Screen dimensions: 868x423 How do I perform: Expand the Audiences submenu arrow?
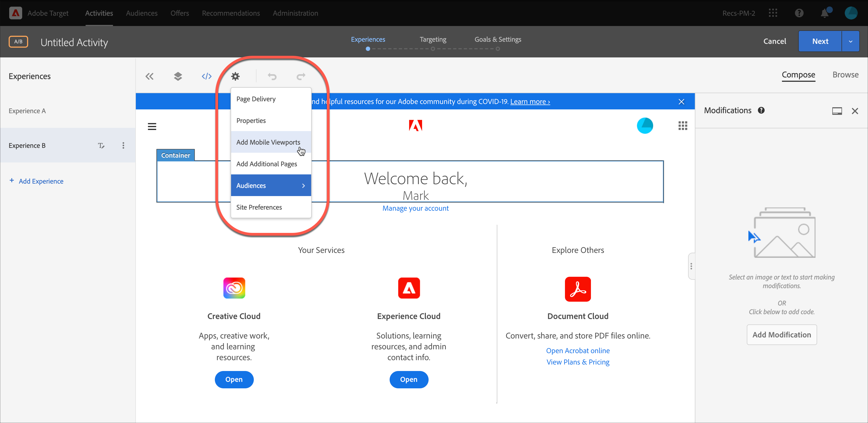point(303,185)
